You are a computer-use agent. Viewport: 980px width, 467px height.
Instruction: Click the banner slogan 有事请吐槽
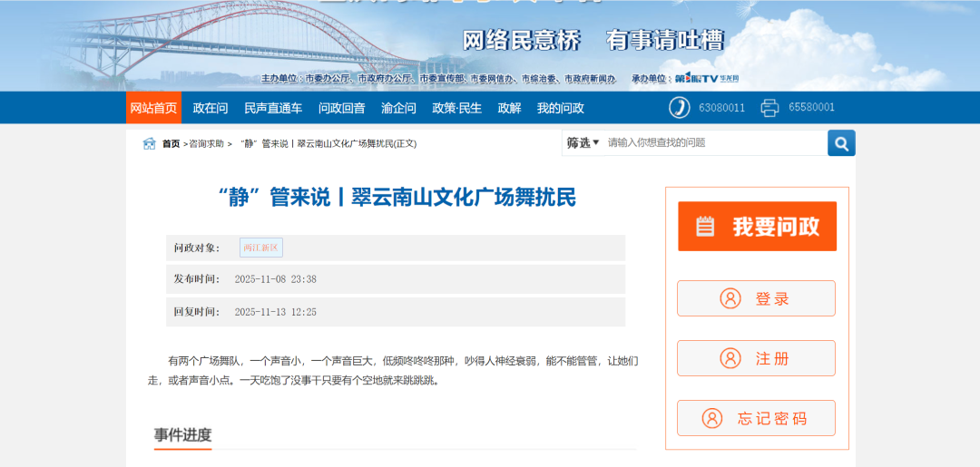pos(665,41)
